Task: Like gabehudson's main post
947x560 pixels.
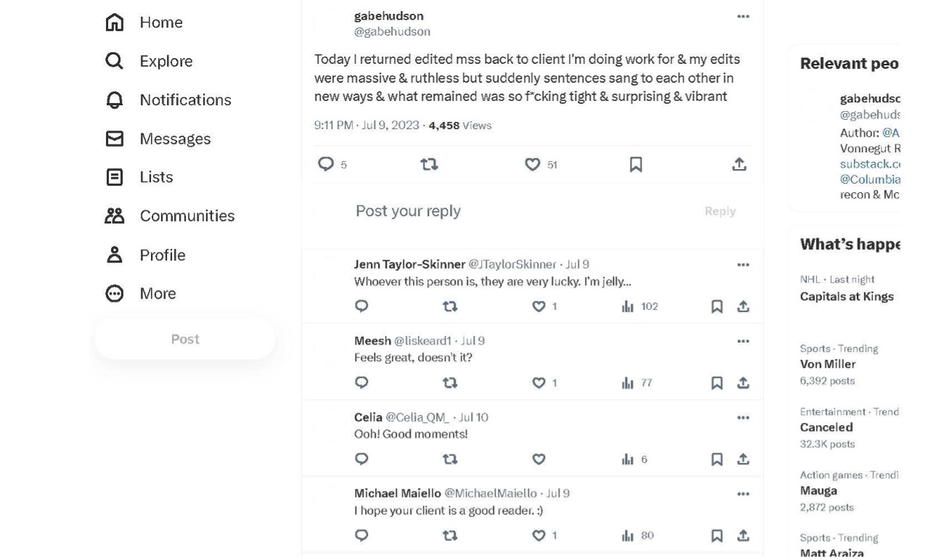Action: [x=533, y=165]
